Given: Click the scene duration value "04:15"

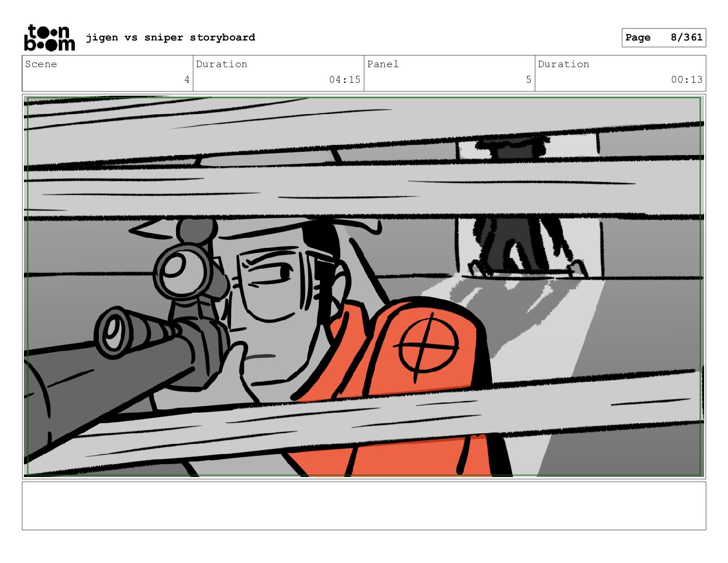Looking at the screenshot, I should (x=345, y=80).
